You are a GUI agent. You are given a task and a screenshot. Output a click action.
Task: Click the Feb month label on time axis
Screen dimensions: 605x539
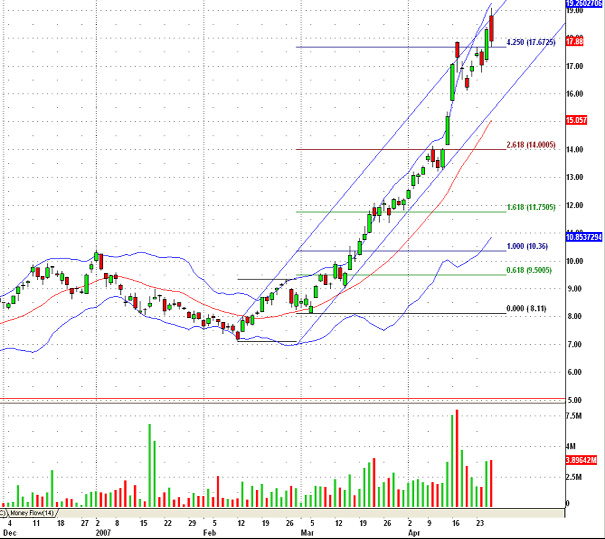click(x=210, y=533)
